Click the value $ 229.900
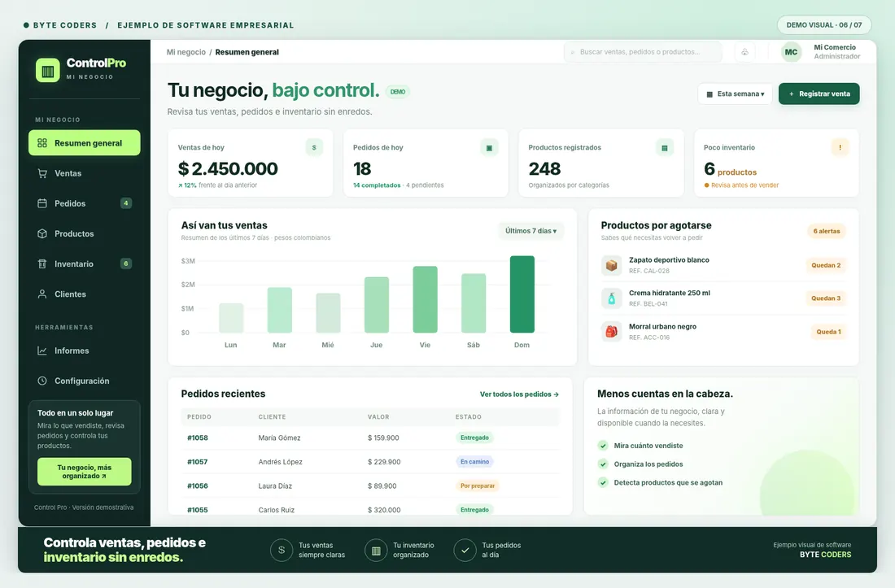The width and height of the screenshot is (895, 588). (x=384, y=462)
